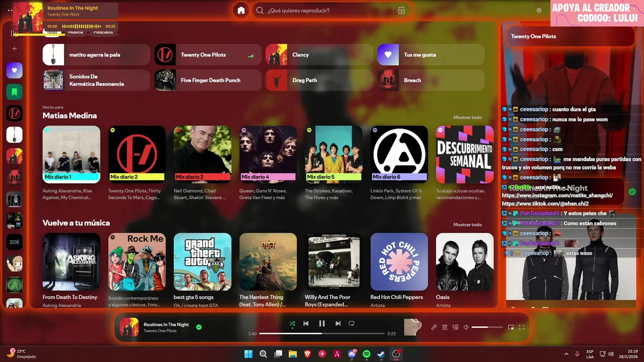The image size is (644, 362).
Task: Open Red Hot Chili Peppers artist card
Action: 399,269
